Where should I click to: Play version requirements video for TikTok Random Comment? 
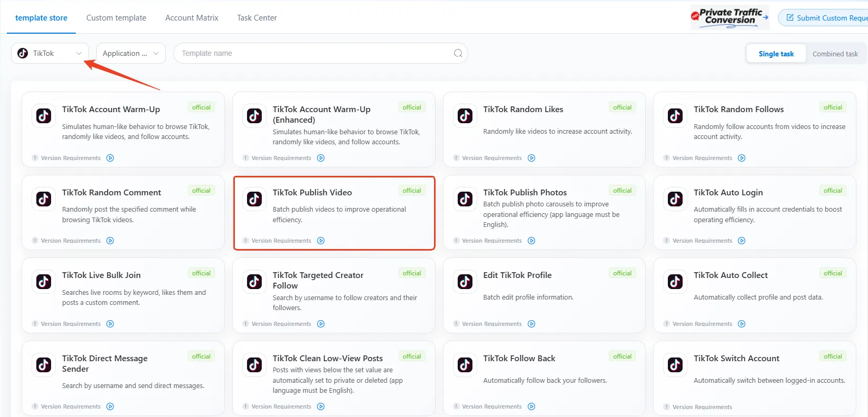coord(110,241)
